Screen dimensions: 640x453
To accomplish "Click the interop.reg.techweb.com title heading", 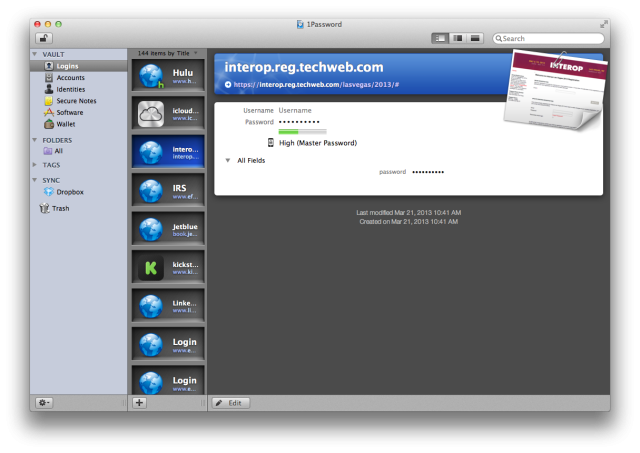I will pyautogui.click(x=304, y=67).
